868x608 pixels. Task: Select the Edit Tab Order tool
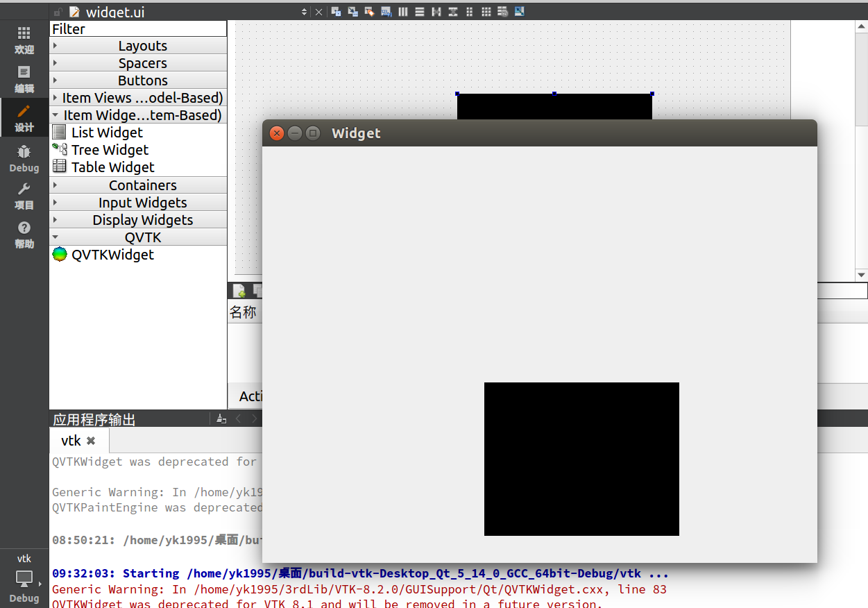coord(386,12)
